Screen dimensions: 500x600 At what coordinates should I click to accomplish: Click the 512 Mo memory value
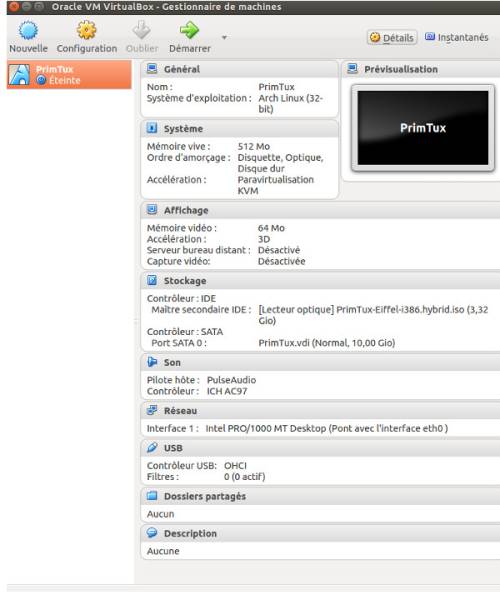pyautogui.click(x=254, y=146)
